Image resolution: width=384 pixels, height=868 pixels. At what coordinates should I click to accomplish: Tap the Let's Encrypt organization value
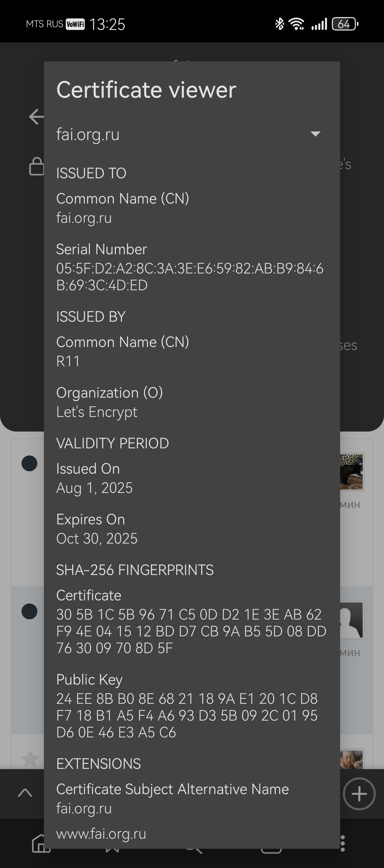pos(97,412)
